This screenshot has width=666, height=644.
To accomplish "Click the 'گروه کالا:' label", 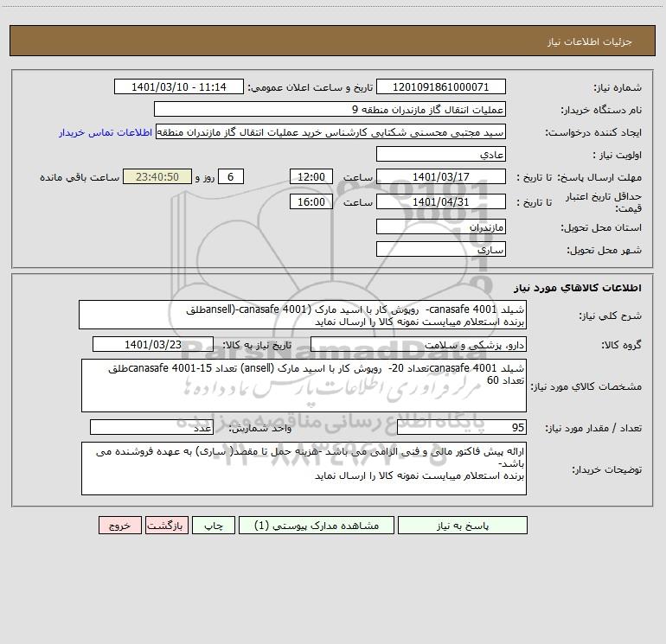I will tap(621, 345).
